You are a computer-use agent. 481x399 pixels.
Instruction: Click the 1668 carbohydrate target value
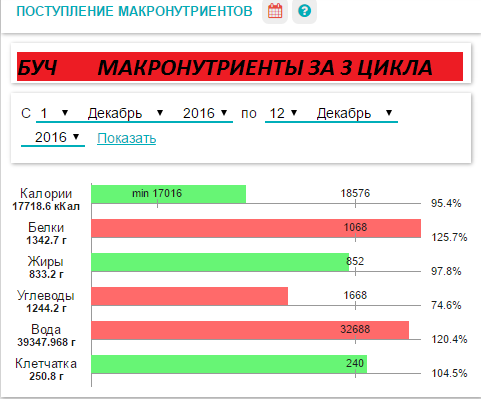click(x=355, y=295)
